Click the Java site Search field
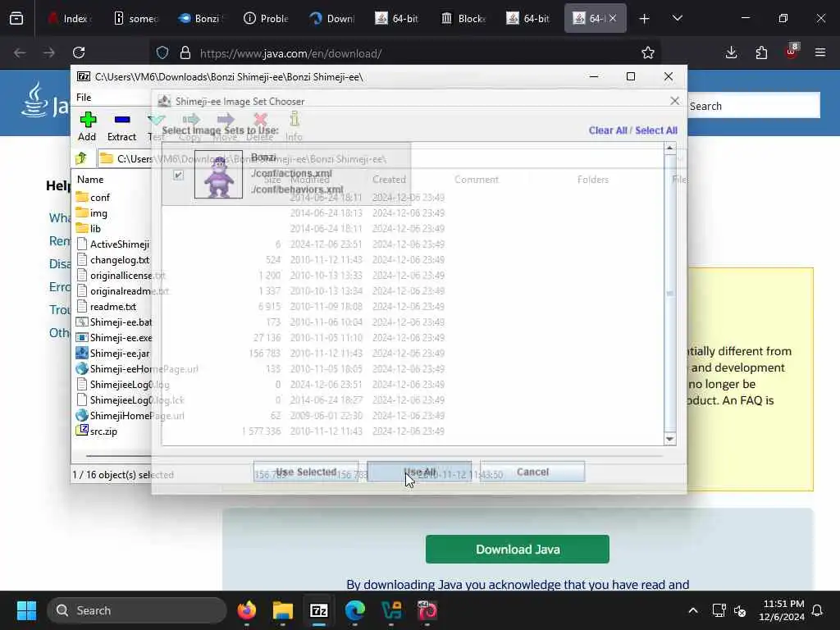Screen dimensions: 840x630 754,106
